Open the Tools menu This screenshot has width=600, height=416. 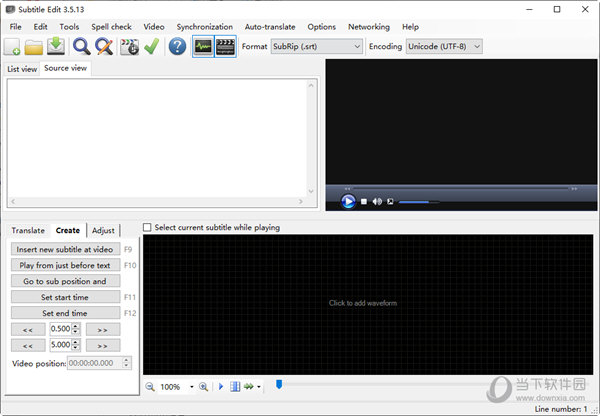pos(69,27)
